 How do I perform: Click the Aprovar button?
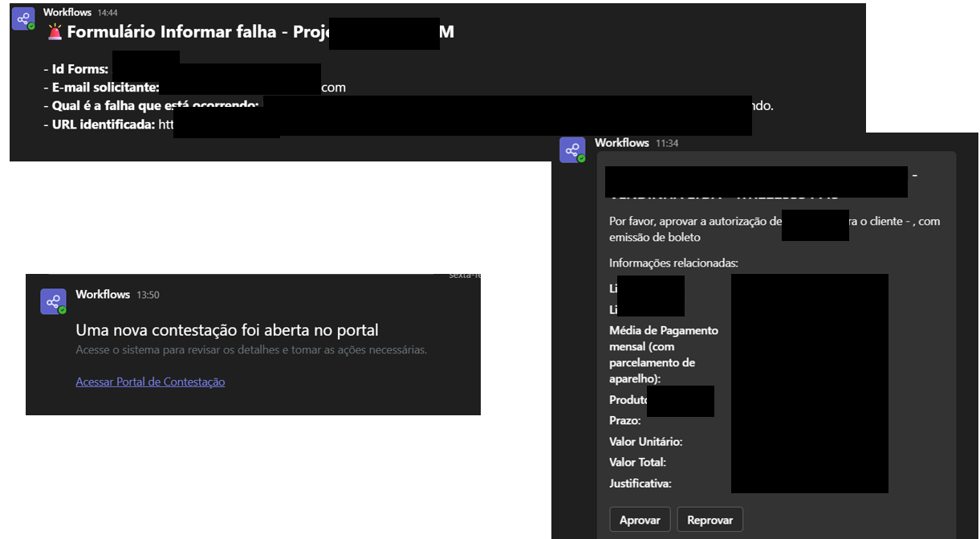coord(640,519)
